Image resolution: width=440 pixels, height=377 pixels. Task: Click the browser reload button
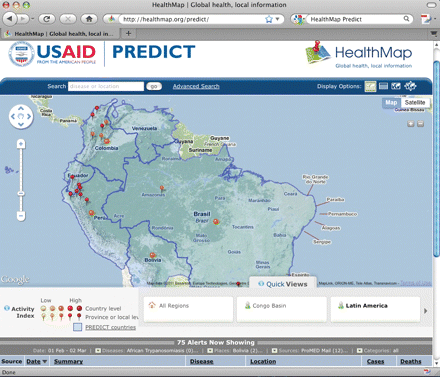pos(47,19)
